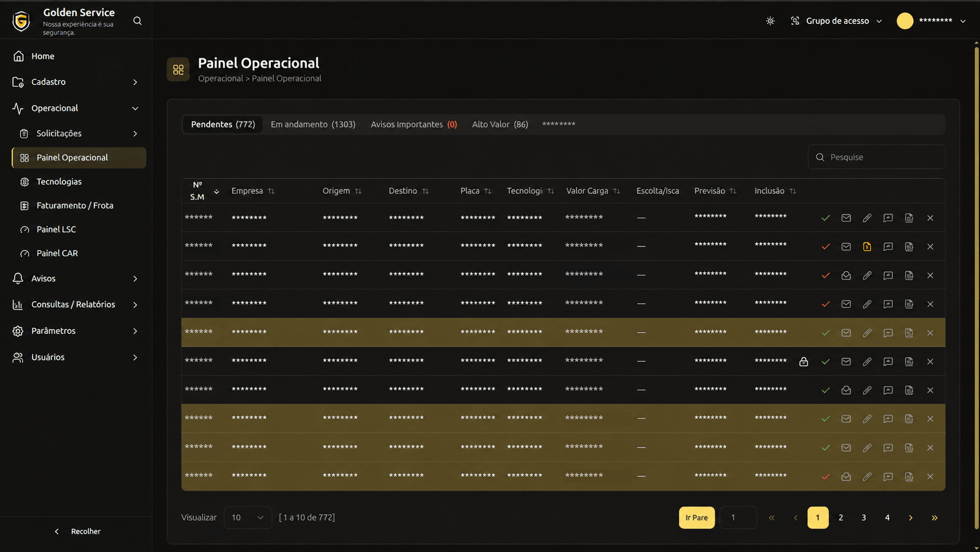Select the Pendentes (772) tab
Screen dimensions: 980x552
223,124
